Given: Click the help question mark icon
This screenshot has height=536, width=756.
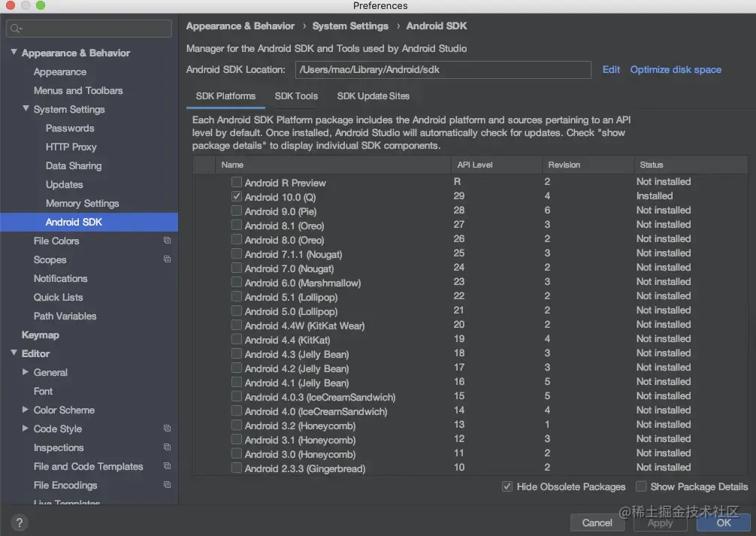Looking at the screenshot, I should [19, 522].
